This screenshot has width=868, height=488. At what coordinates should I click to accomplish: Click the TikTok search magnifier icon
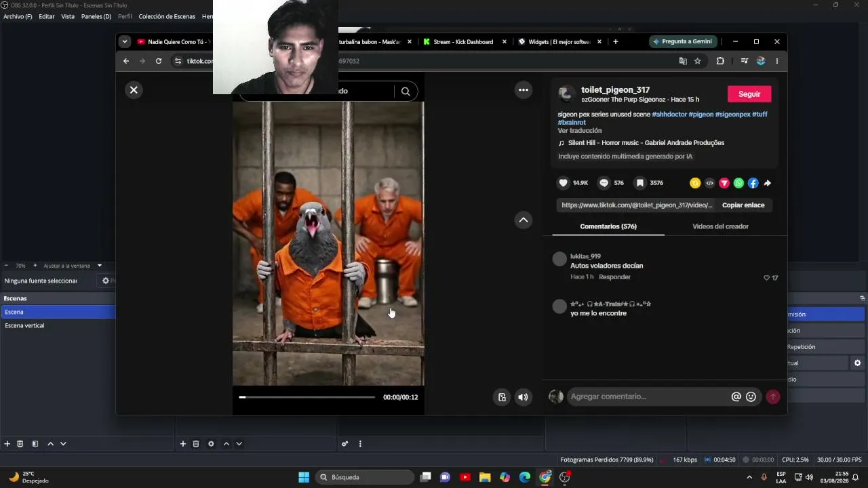[x=406, y=91]
